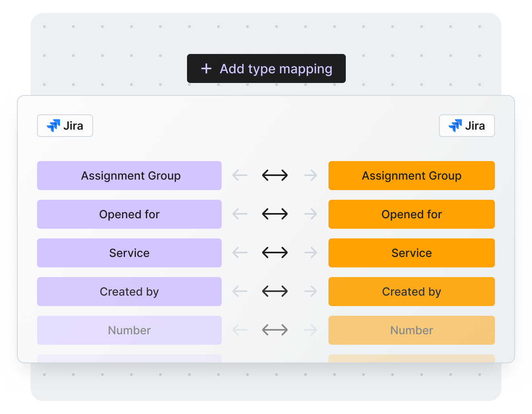Screen dimensions: 532x414
Task: Click the two-way arrow next to Service
Action: (274, 253)
